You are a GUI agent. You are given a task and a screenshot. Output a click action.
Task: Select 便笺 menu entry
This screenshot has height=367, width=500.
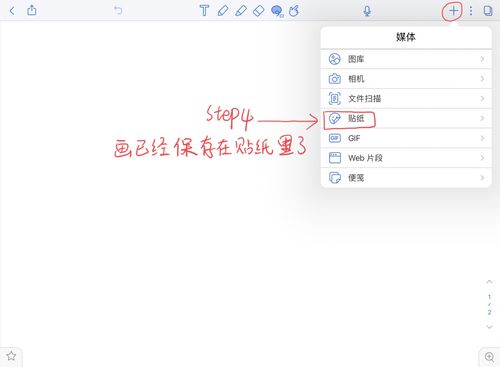point(406,178)
